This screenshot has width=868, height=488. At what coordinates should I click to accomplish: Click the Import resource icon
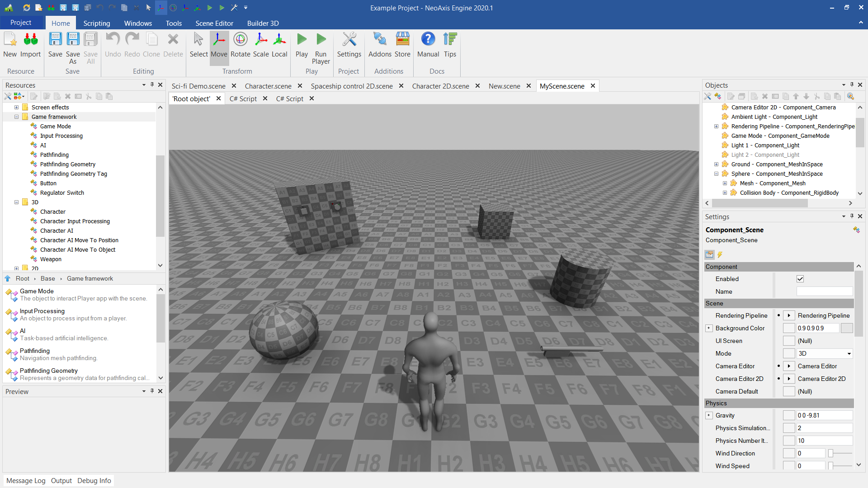[31, 40]
